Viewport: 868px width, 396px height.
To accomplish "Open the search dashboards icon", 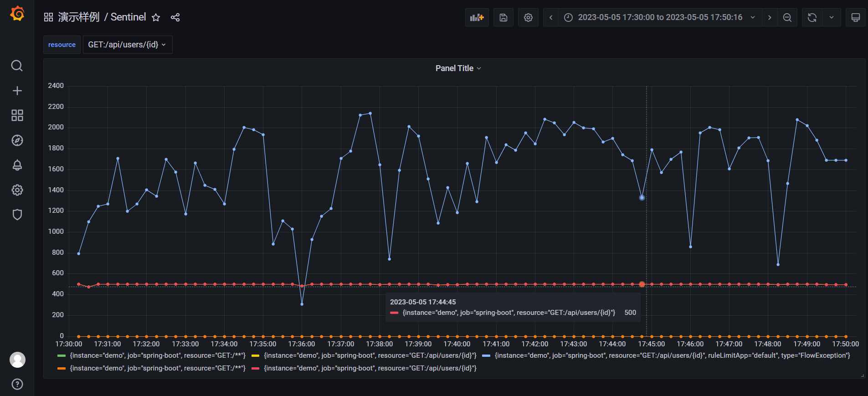I will 17,66.
